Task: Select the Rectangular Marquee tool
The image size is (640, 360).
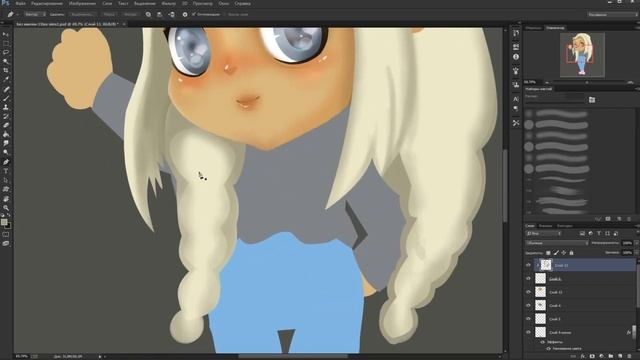Action: tap(6, 43)
